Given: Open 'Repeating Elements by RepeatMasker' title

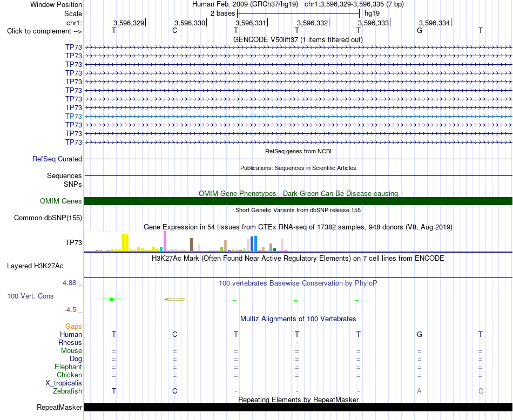Looking at the screenshot, I should pyautogui.click(x=298, y=399).
